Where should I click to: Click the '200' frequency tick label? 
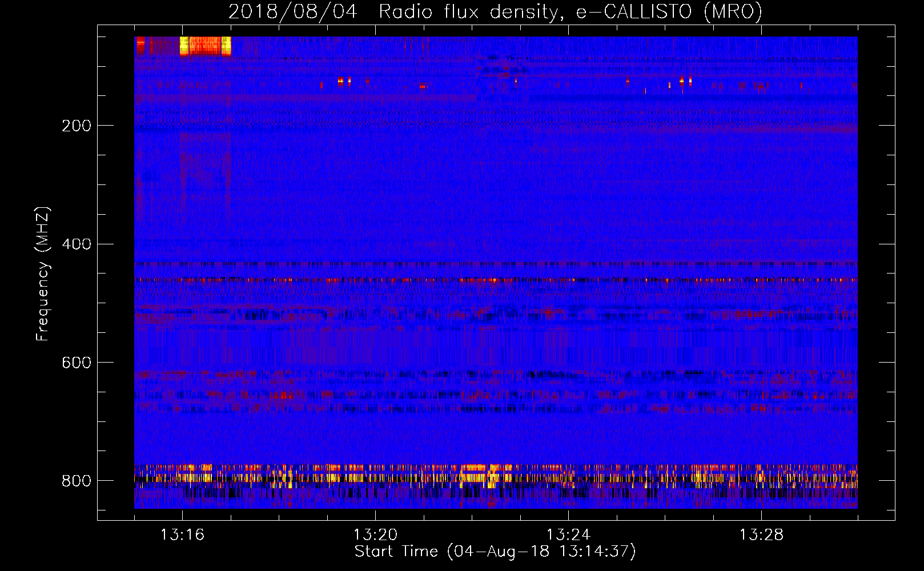pyautogui.click(x=77, y=126)
